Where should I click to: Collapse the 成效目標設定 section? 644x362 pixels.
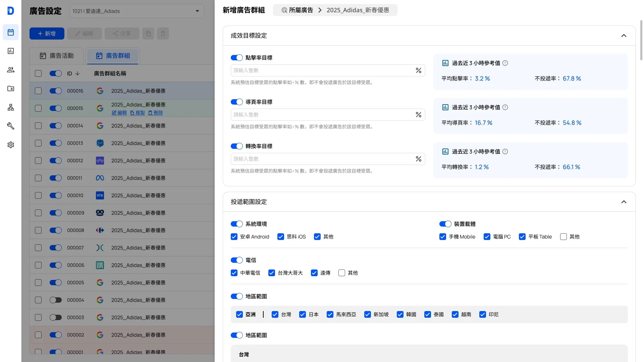click(624, 36)
